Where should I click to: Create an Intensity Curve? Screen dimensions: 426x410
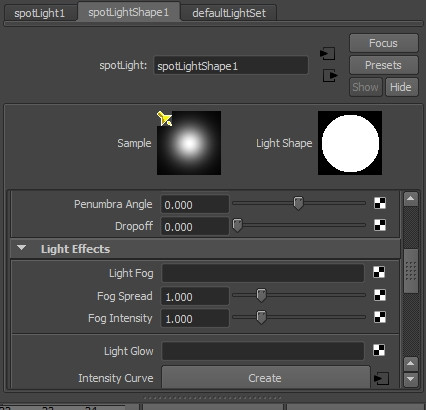(266, 378)
